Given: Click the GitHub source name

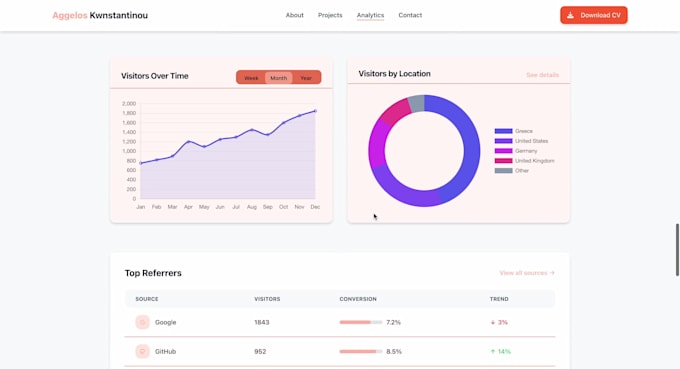Looking at the screenshot, I should click(x=166, y=352).
